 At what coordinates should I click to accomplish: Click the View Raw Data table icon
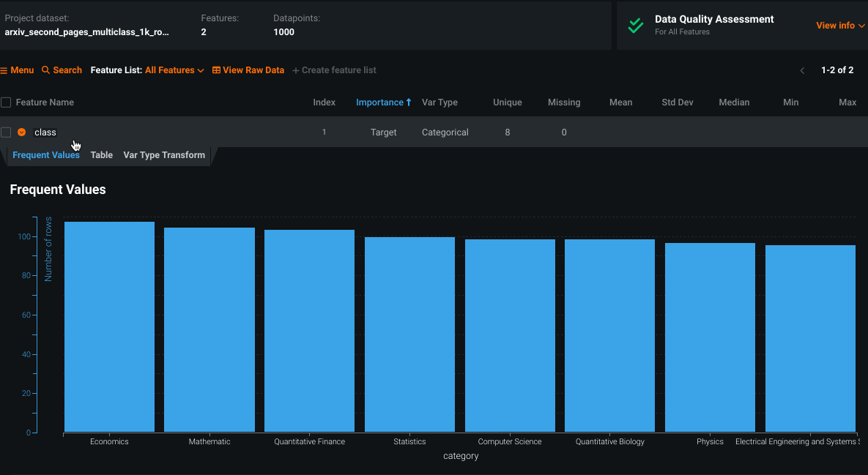click(x=216, y=70)
